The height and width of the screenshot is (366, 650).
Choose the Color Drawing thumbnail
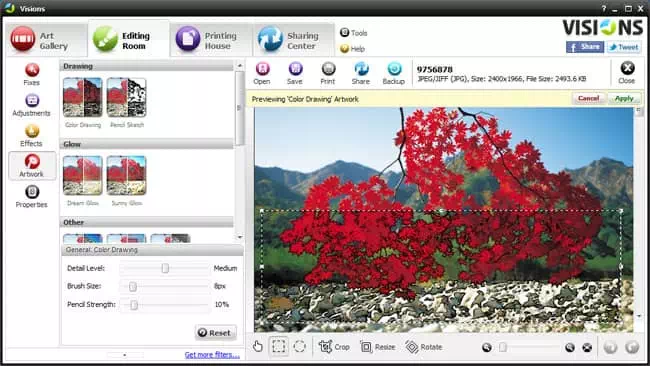pyautogui.click(x=82, y=97)
